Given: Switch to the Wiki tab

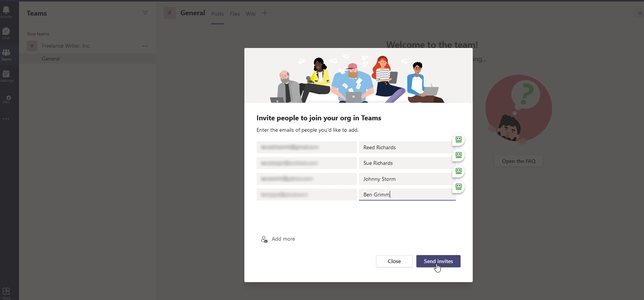Looking at the screenshot, I should (x=251, y=14).
